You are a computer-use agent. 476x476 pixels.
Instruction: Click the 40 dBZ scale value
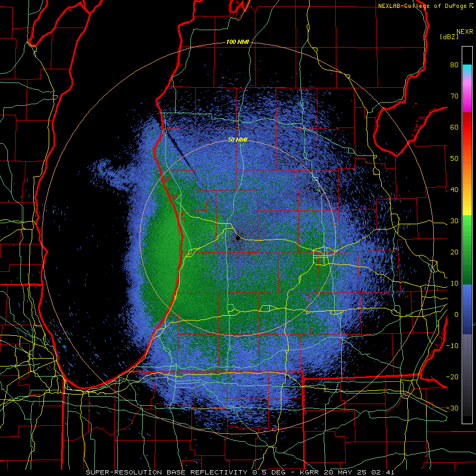point(454,190)
